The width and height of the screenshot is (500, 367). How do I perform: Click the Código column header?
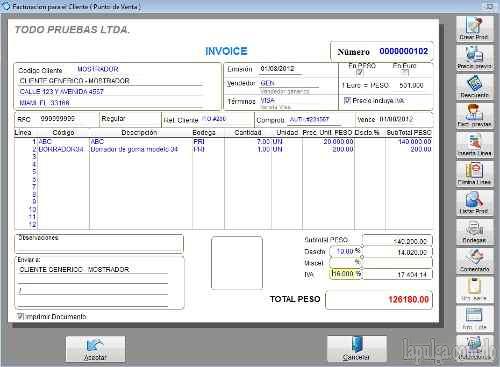tap(63, 133)
